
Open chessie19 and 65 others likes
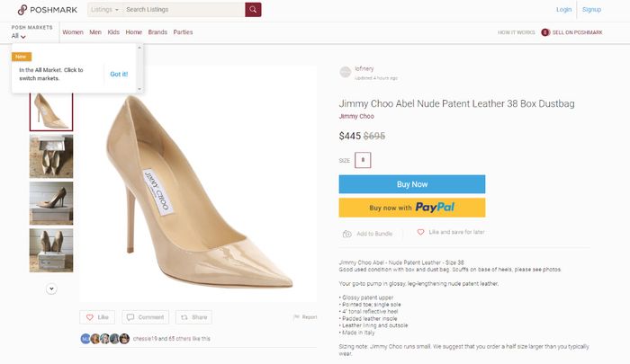point(172,339)
